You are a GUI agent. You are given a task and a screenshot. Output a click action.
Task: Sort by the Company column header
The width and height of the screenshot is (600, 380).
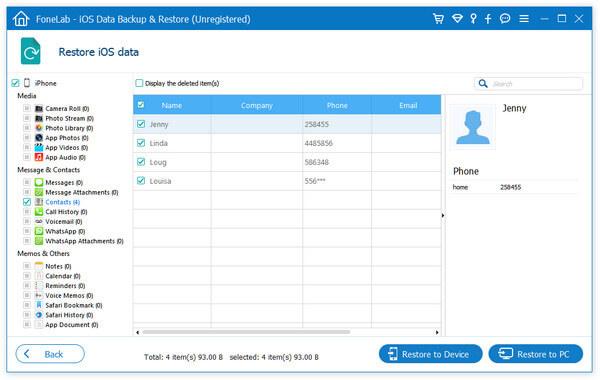[x=256, y=105]
